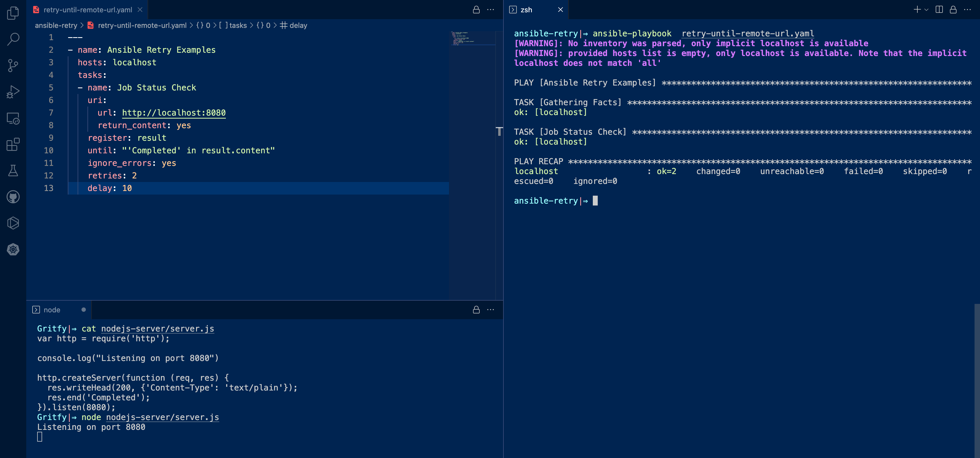Toggle lock on the zsh terminal group
Viewport: 980px width, 458px height.
(953, 10)
